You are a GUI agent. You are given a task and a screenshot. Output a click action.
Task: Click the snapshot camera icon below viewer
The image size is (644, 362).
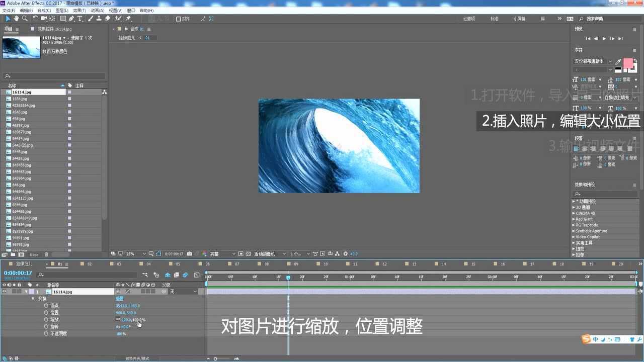coord(189,254)
